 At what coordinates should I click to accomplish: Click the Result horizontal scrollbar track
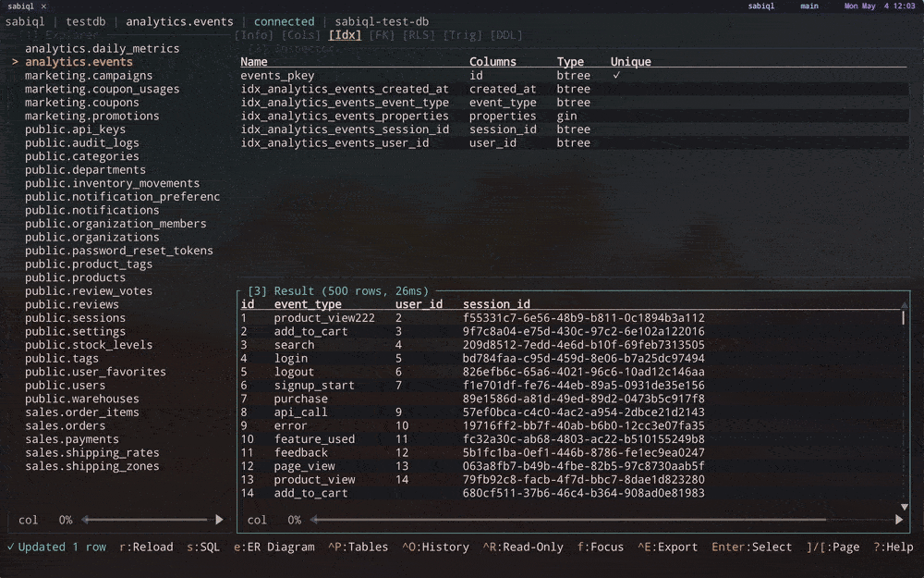pos(606,520)
